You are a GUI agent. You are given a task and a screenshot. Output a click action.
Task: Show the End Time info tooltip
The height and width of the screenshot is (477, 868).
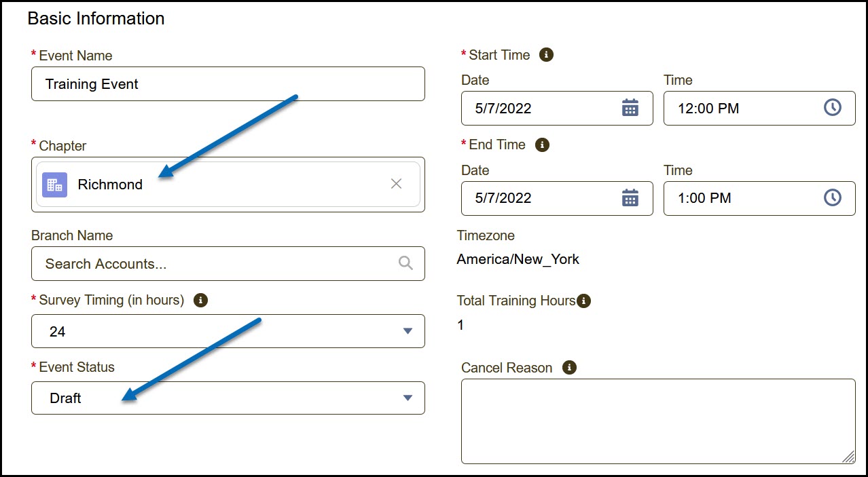point(542,145)
